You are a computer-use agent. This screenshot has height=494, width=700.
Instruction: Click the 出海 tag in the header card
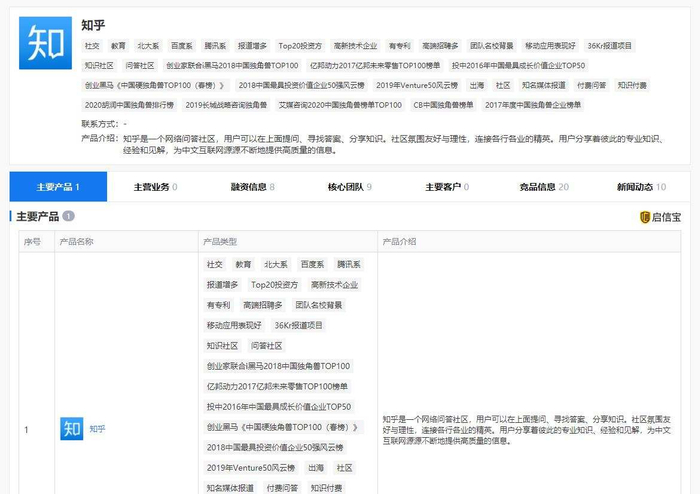476,85
